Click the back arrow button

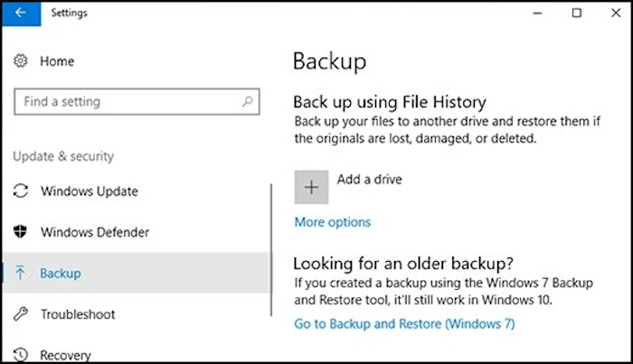(20, 14)
